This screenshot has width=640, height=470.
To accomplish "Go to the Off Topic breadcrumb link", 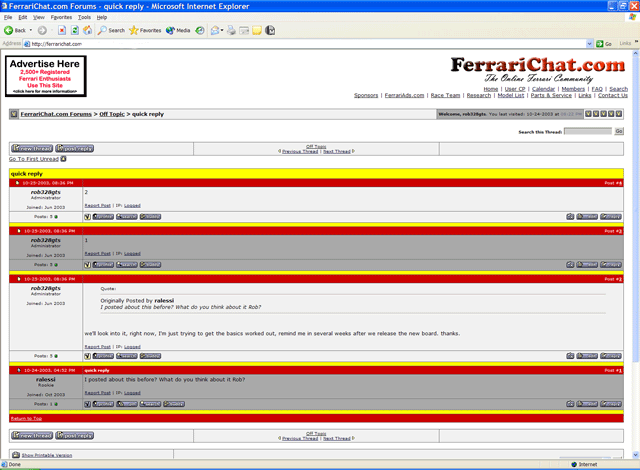I will tap(112, 114).
